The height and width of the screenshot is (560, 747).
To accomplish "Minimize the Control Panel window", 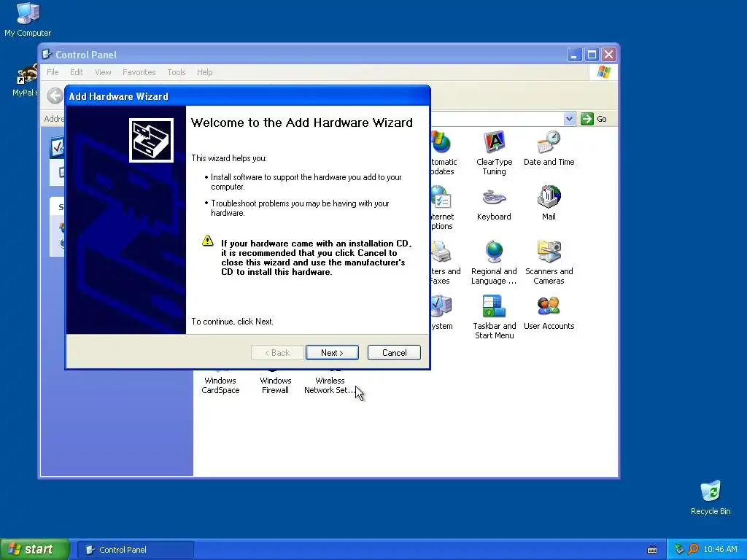I will click(574, 55).
